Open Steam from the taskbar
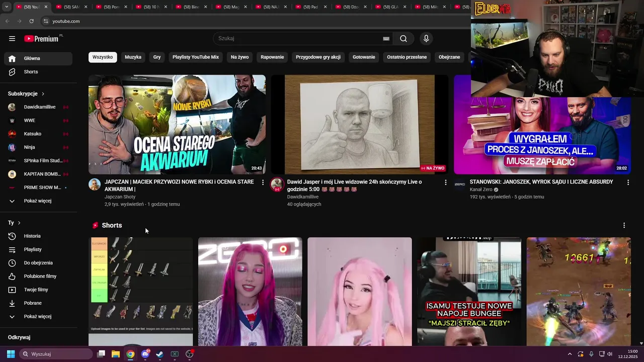644x362 pixels. (160, 354)
